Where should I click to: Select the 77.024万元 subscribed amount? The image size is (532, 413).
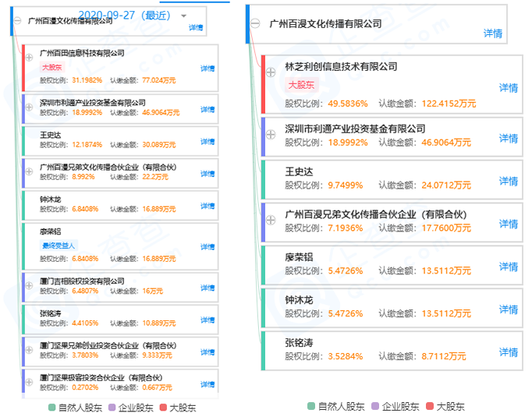click(x=159, y=80)
